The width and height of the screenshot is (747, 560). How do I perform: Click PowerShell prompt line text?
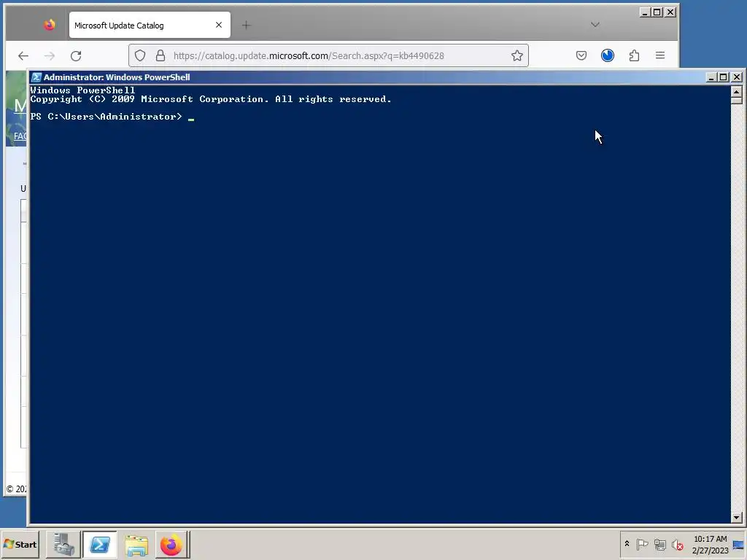pyautogui.click(x=106, y=117)
